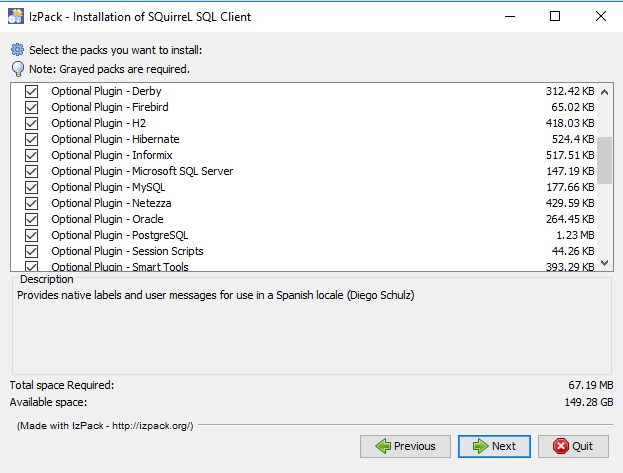Screen dimensions: 623x473
Task: Select the 'Optional Plugin - H2' row label
Action: pyautogui.click(x=99, y=123)
